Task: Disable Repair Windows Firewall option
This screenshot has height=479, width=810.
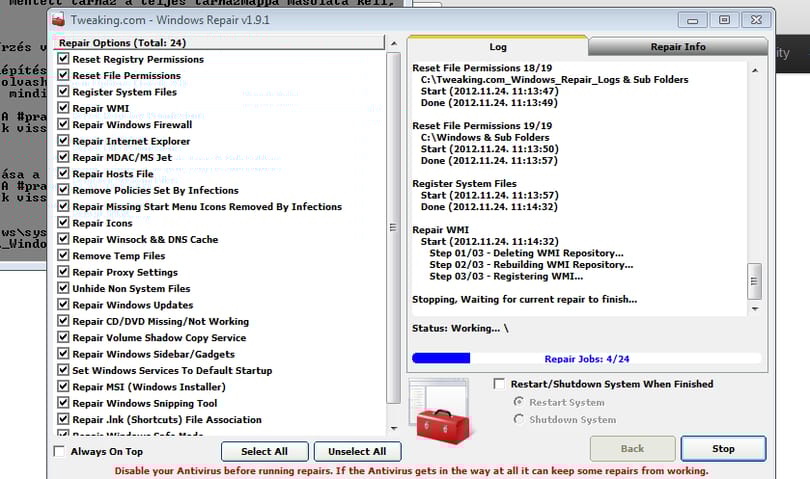Action: coord(63,124)
